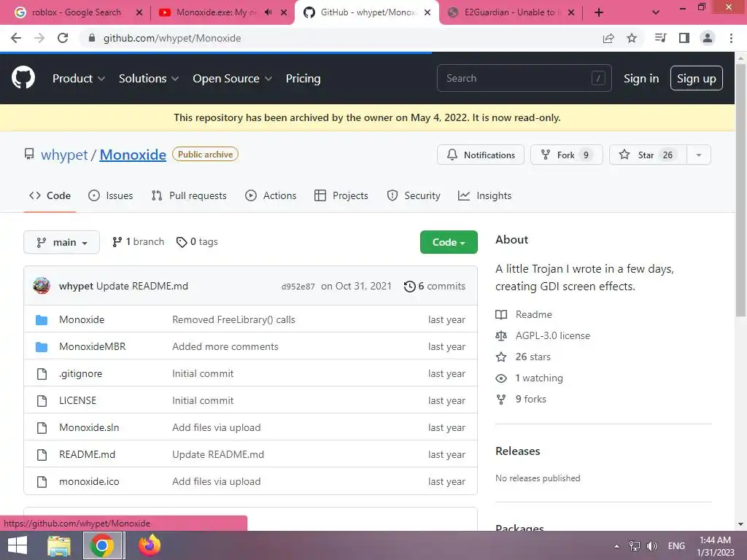
Task: Launch Firefox from the taskbar
Action: click(149, 545)
